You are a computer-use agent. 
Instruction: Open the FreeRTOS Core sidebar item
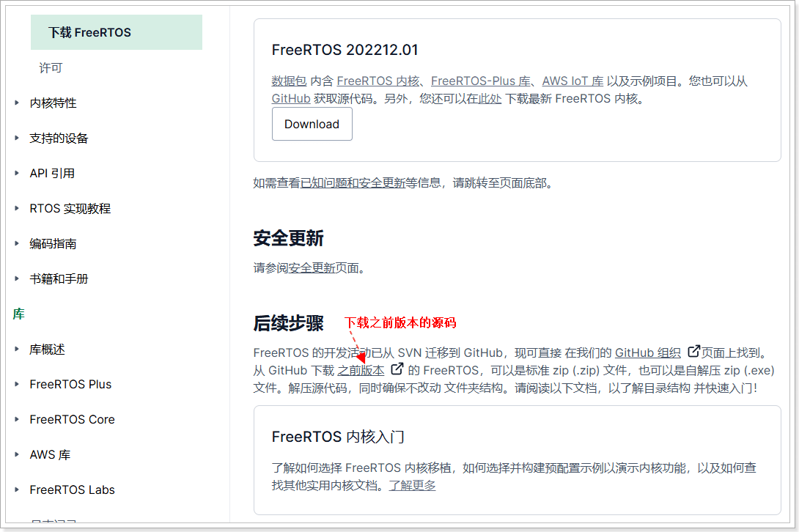72,419
